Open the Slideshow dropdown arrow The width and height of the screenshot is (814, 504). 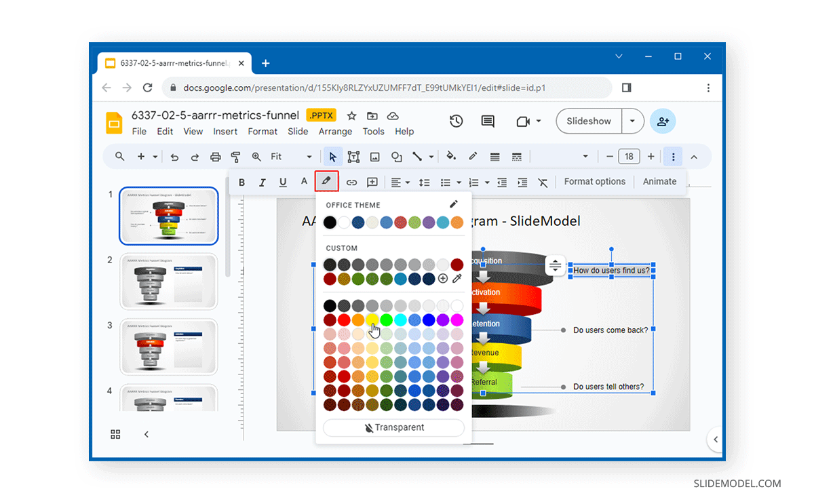[632, 121]
